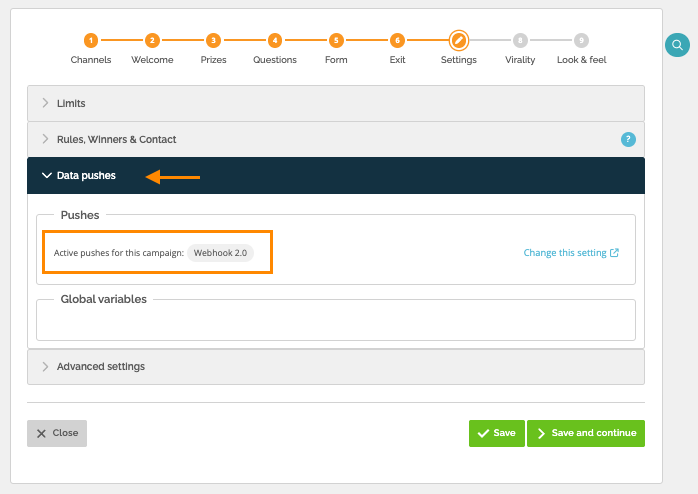The image size is (698, 494).
Task: Click the Rules, Winners & Contact title
Action: pos(117,139)
